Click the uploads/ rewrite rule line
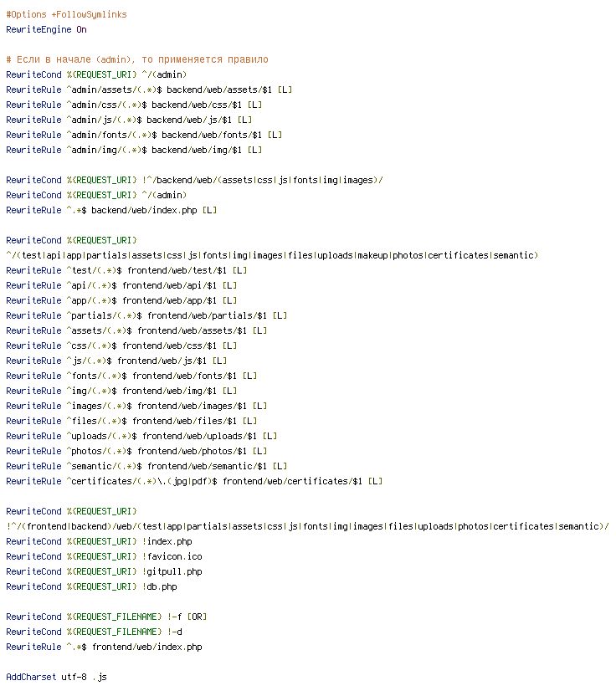This screenshot has height=691, width=616. click(x=141, y=437)
